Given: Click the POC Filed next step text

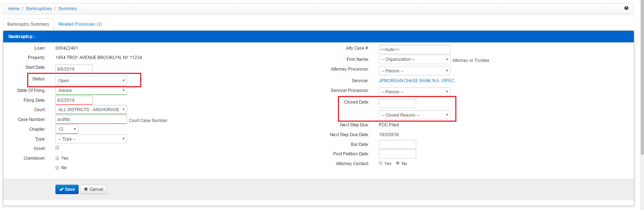Looking at the screenshot, I should 389,125.
